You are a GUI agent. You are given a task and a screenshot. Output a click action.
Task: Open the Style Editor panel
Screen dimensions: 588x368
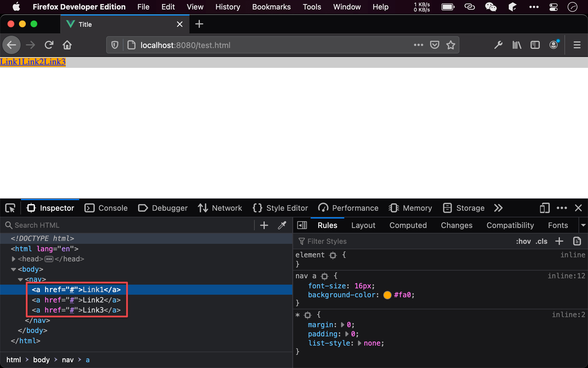point(280,208)
